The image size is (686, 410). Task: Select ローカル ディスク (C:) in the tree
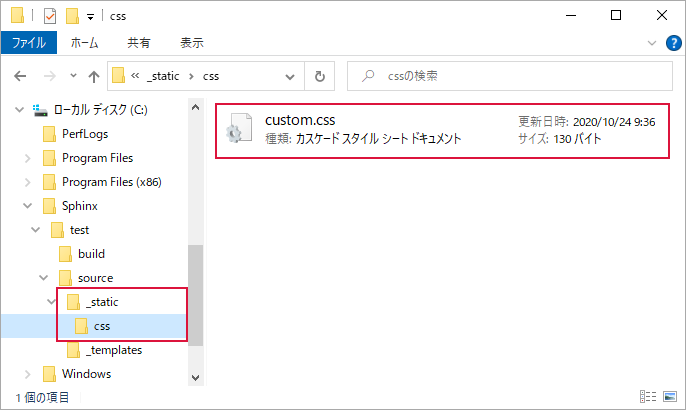[x=100, y=109]
